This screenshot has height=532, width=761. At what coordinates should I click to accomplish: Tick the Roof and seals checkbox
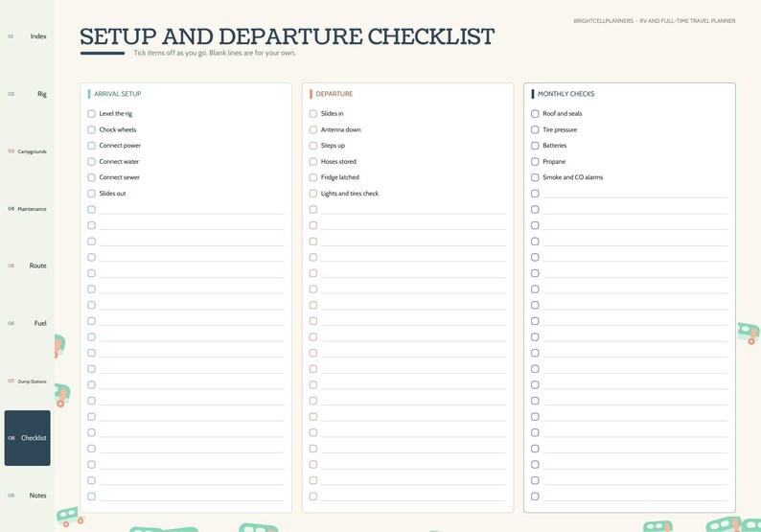(535, 113)
